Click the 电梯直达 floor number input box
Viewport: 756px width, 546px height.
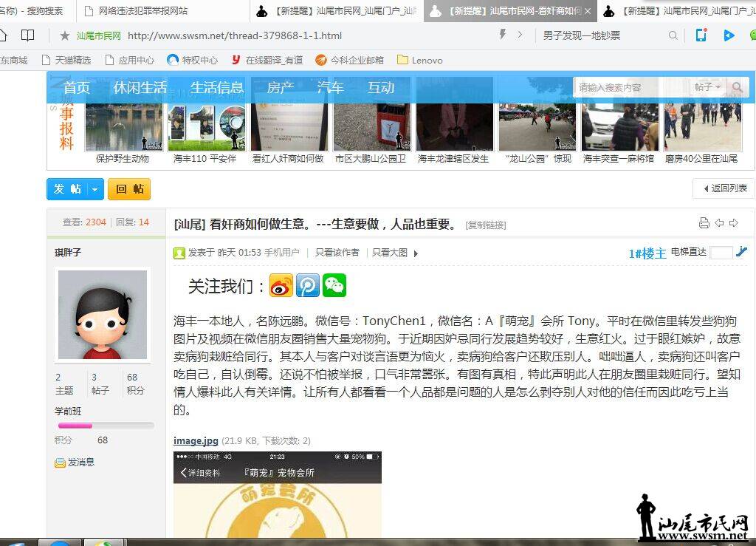(721, 252)
